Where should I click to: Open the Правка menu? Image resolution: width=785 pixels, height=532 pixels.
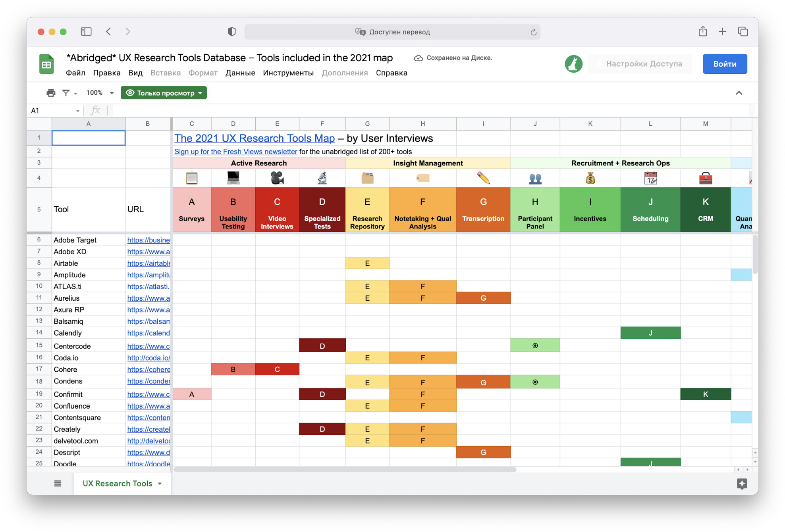coord(107,73)
